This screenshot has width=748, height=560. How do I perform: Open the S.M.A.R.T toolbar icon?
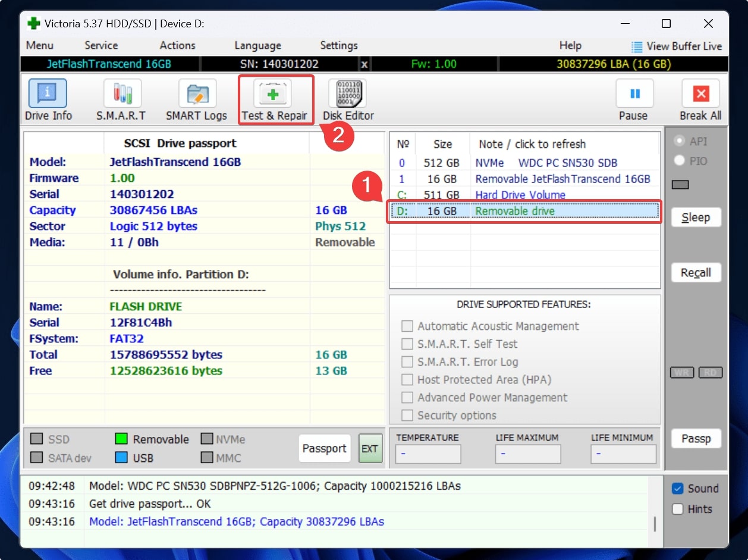[122, 100]
